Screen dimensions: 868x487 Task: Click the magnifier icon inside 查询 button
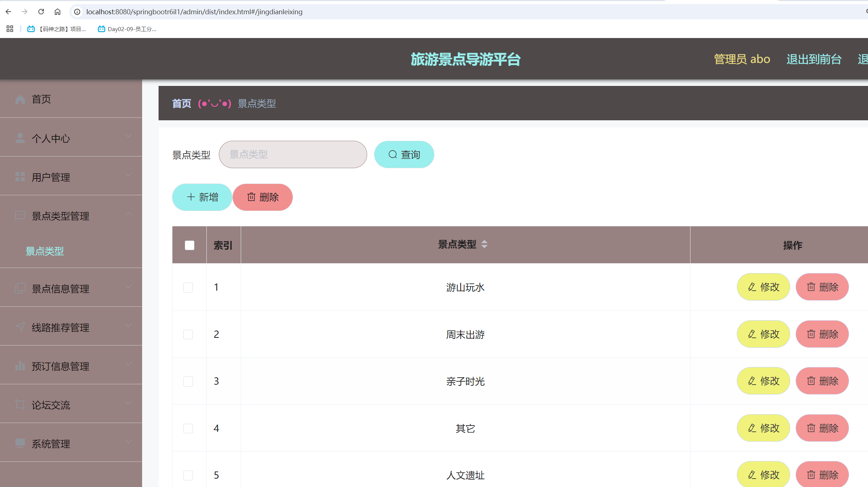point(392,154)
